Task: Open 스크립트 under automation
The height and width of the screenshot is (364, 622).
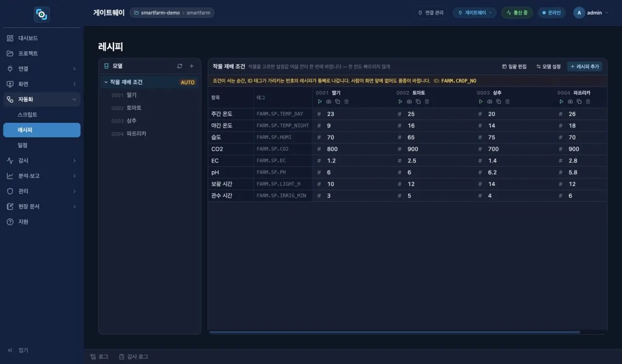Action: pos(42,115)
